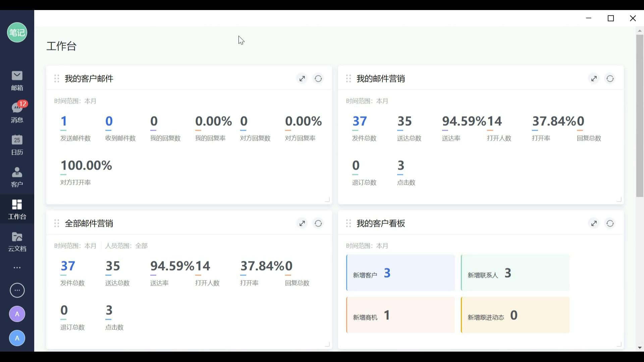Click 对方回复数 0 value

244,121
